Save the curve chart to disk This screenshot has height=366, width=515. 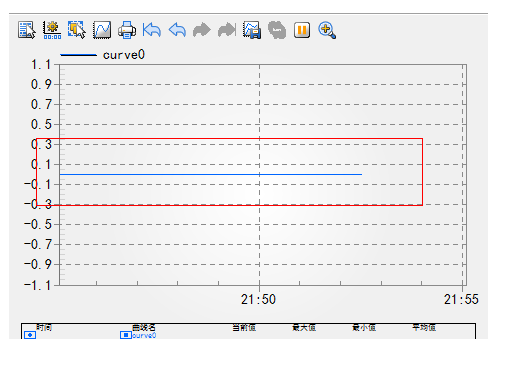click(x=252, y=30)
